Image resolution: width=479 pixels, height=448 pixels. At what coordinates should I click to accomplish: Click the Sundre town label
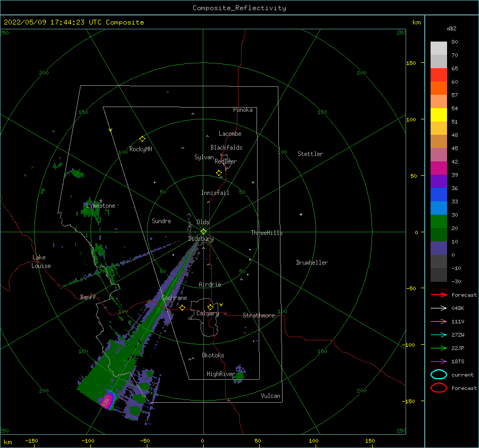tap(161, 221)
